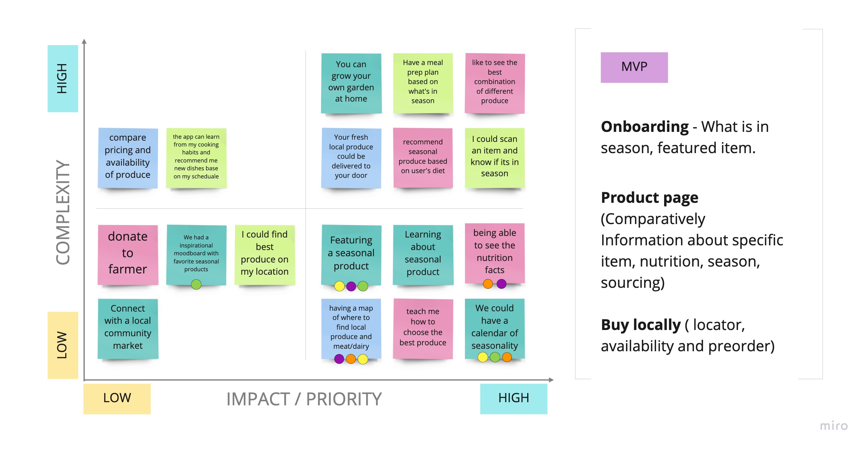Click 'I could scan an item' note
The image size is (868, 450).
tap(495, 157)
